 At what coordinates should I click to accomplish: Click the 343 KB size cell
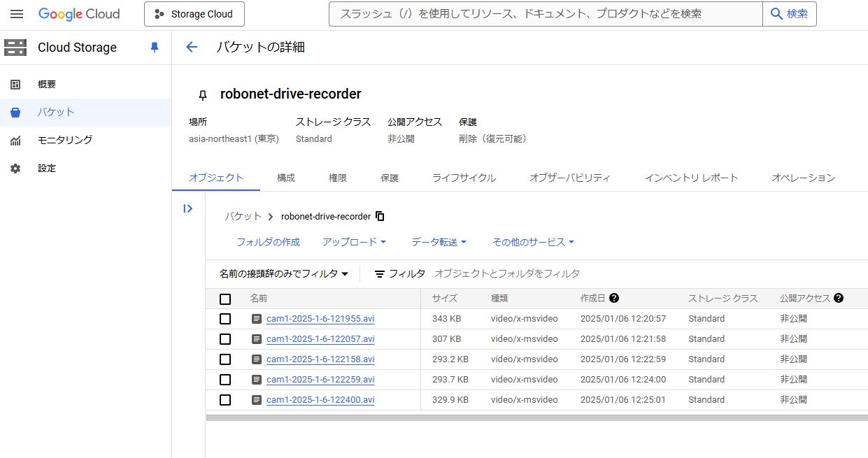click(x=446, y=319)
